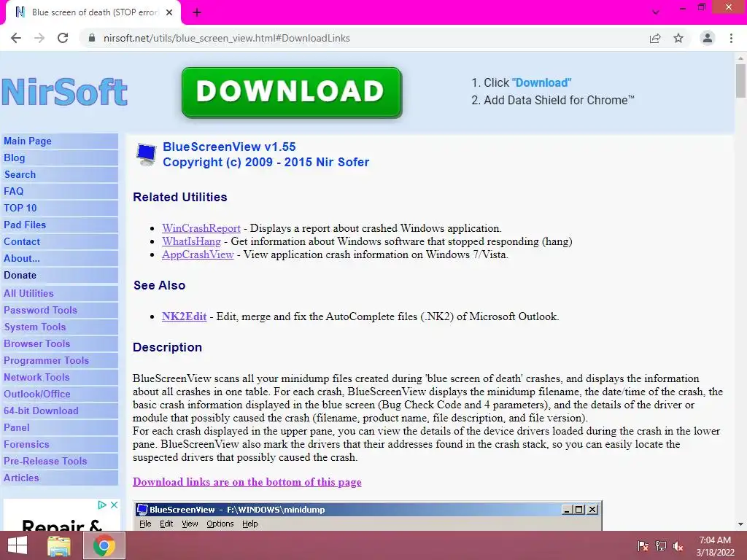Open the Chrome profile menu

(x=708, y=38)
